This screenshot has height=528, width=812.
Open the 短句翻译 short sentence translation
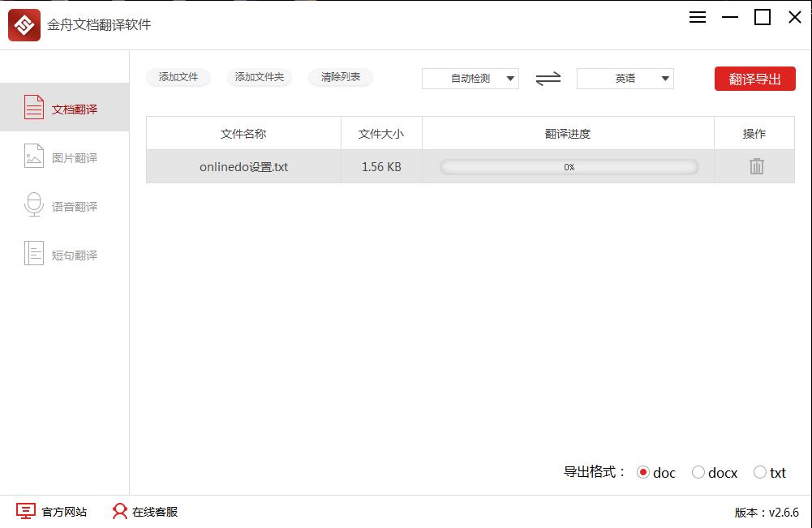coord(65,254)
